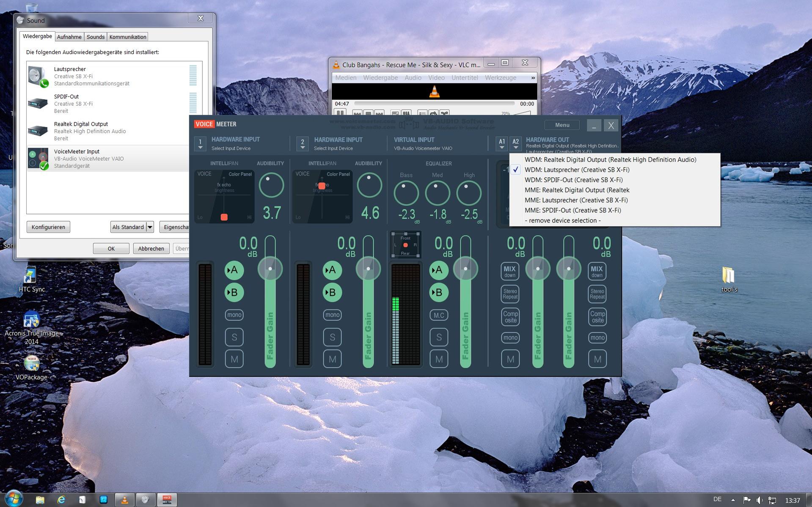Toggle M.C on the virtual input strip
This screenshot has height=507, width=812.
coord(439,315)
